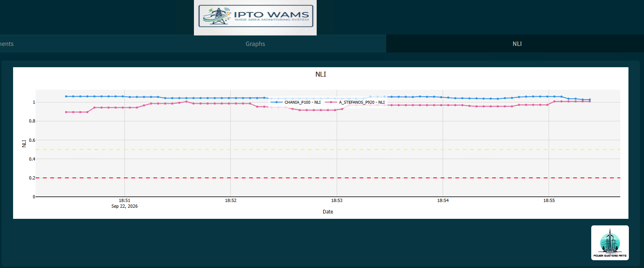This screenshot has width=644, height=268.
Task: Click the 18:54 x-axis tick label
Action: point(443,200)
